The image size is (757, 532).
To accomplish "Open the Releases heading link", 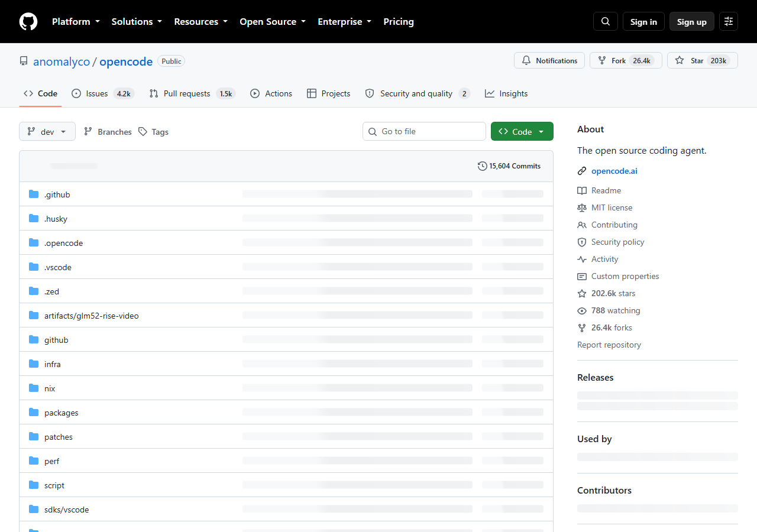I will [x=596, y=377].
